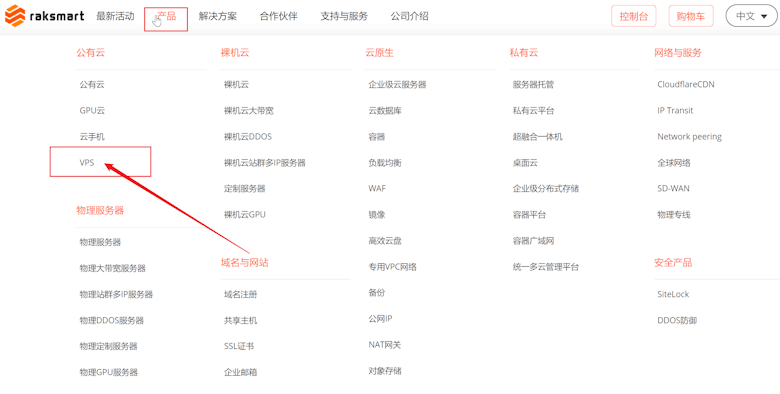The height and width of the screenshot is (394, 780).
Task: Open 专用VPC网络 link
Action: point(392,267)
